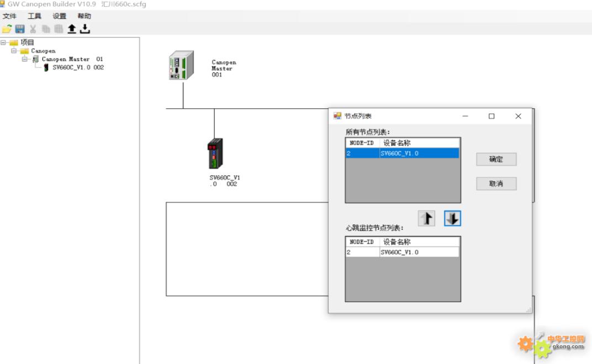The width and height of the screenshot is (592, 364).
Task: Select the Canopen folder tree item
Action: 43,51
